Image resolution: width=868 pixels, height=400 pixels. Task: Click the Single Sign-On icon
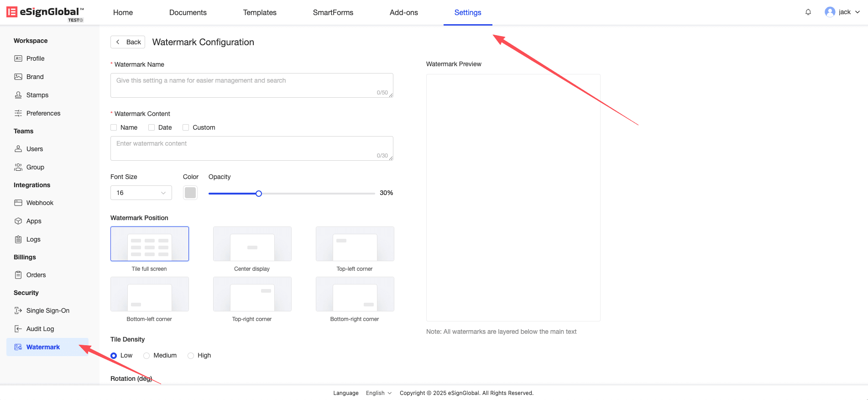tap(18, 311)
